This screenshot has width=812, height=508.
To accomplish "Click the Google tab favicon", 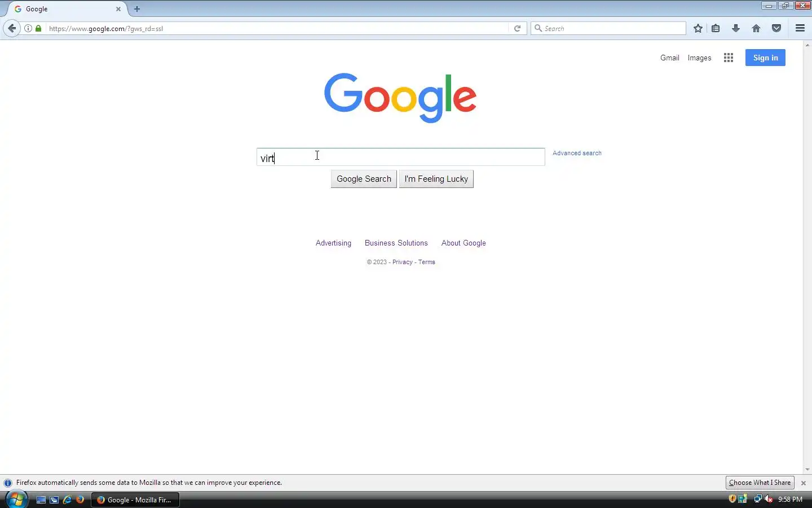I will pos(18,9).
